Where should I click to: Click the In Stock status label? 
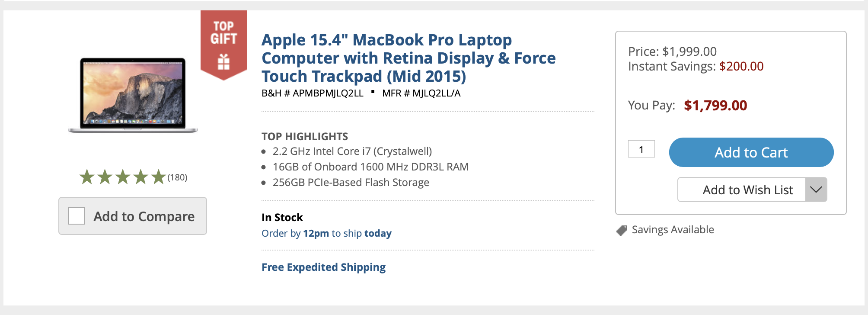[x=282, y=217]
